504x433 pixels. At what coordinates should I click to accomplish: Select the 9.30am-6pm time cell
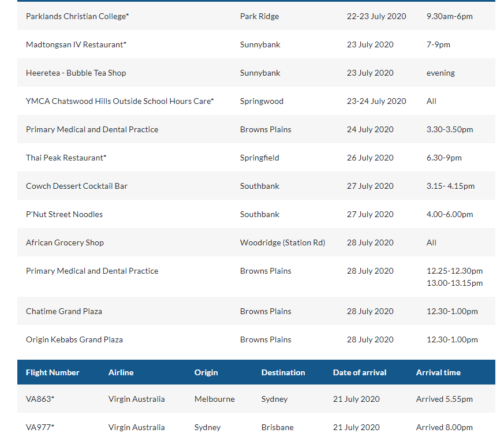tap(449, 16)
